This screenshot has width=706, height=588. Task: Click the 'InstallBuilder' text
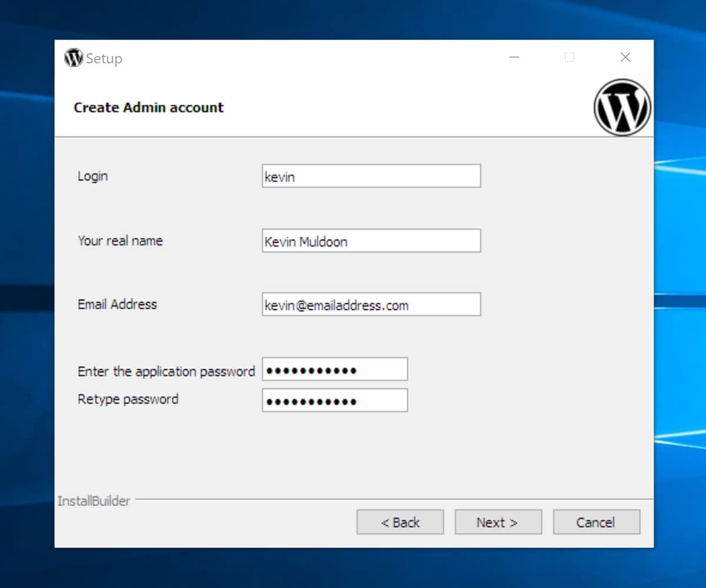pos(94,501)
